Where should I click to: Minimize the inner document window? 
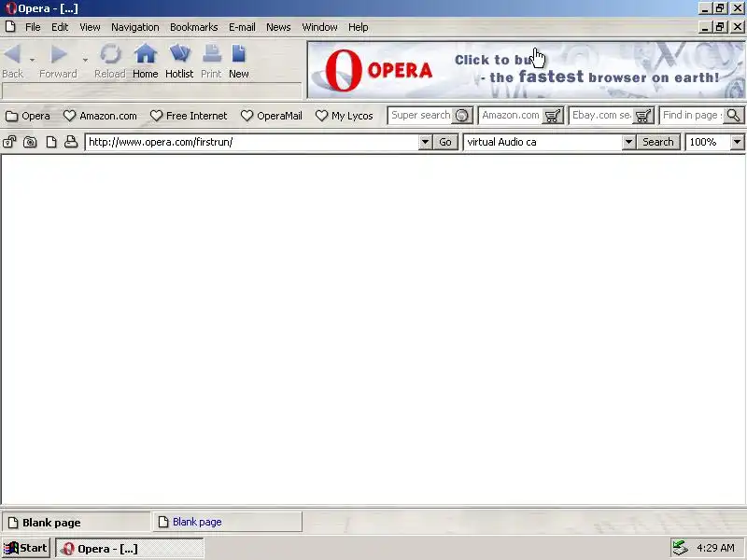705,27
